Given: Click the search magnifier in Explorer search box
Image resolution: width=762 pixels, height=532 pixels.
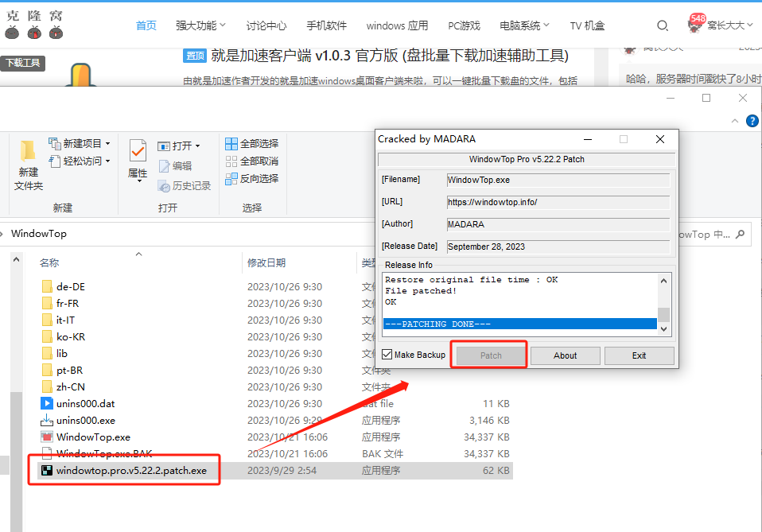Looking at the screenshot, I should (741, 234).
